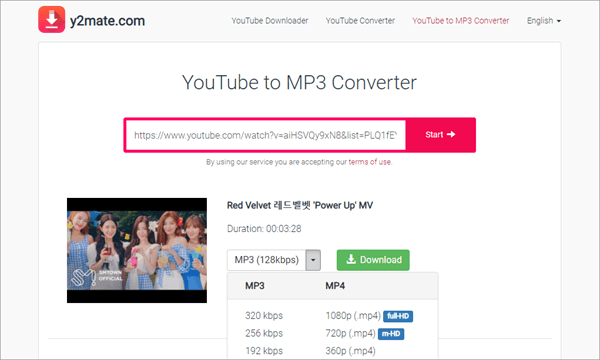600x360 pixels.
Task: Select the MP3 column header
Action: [255, 286]
